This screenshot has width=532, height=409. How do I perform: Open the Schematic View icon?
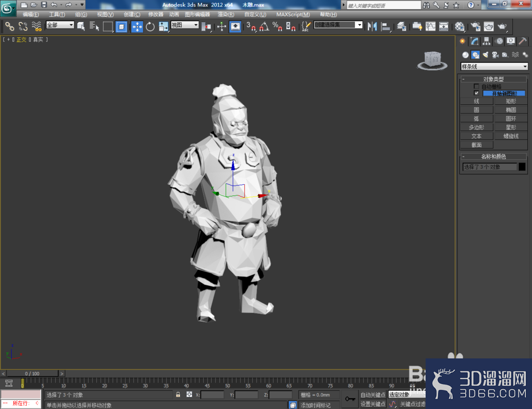pos(444,26)
